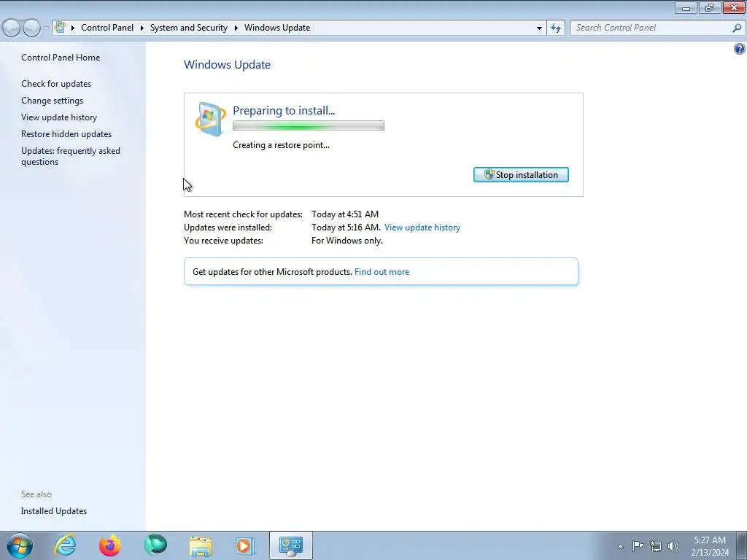Expand arrow after Control Panel breadcrumb

(142, 28)
